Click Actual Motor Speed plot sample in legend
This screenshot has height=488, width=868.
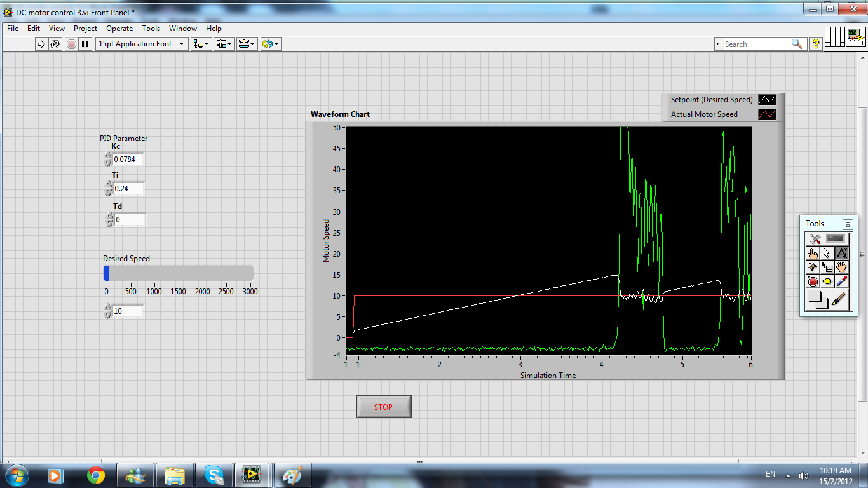click(767, 114)
